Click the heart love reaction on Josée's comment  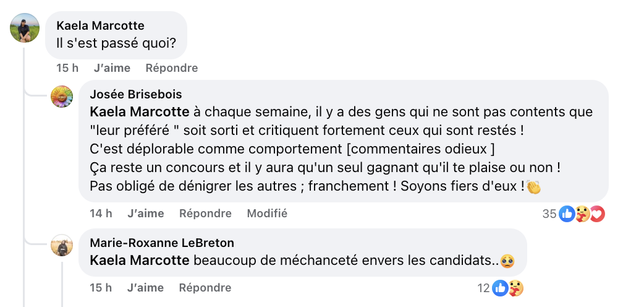click(x=596, y=214)
